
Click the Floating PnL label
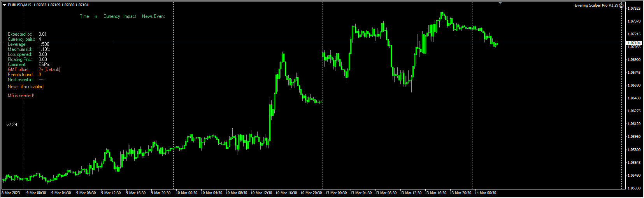[x=20, y=59]
